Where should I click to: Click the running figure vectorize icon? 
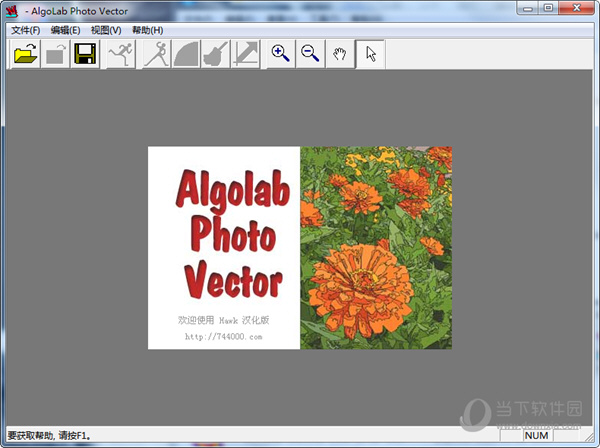point(121,54)
